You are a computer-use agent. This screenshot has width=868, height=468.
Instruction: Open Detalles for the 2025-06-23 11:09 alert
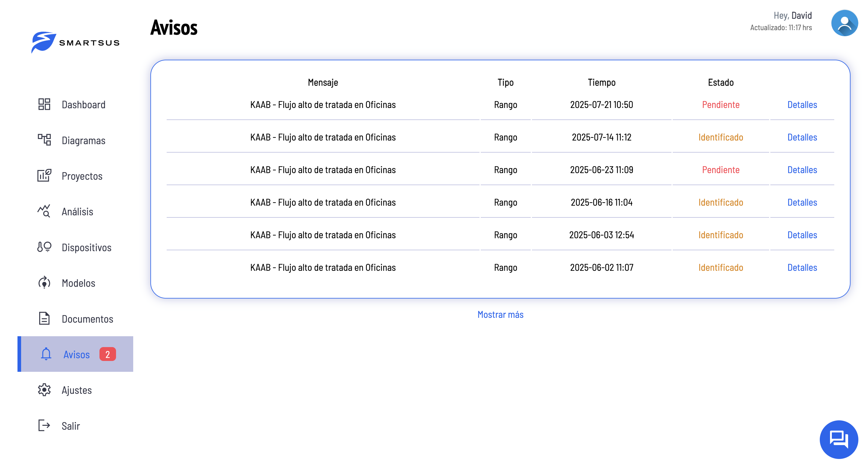click(x=802, y=170)
